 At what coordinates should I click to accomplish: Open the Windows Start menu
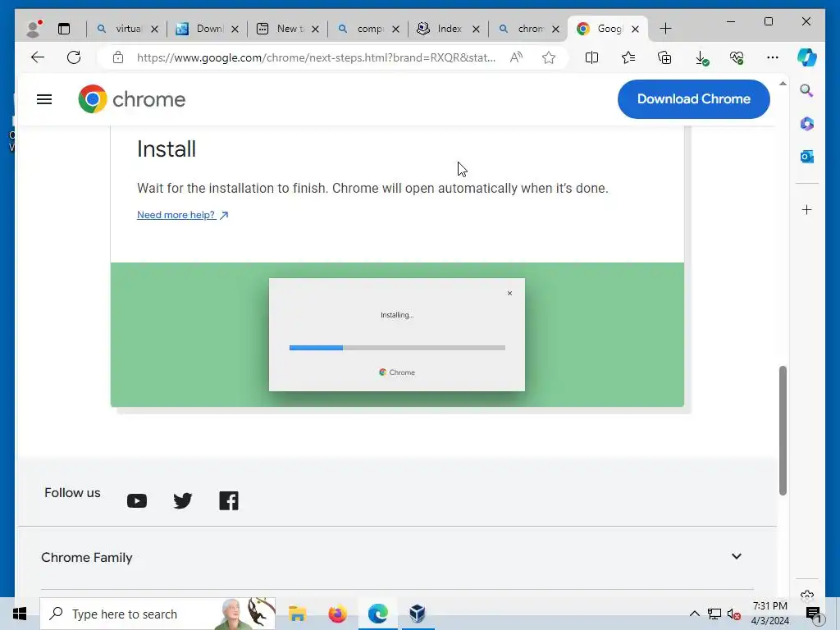[20, 614]
